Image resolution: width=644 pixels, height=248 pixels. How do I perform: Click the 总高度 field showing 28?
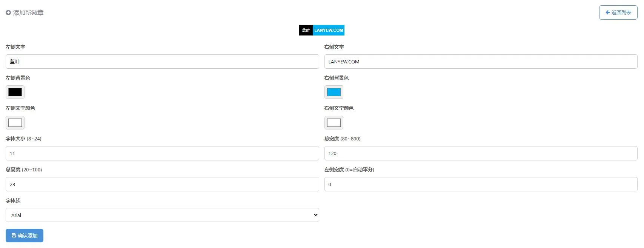point(162,184)
